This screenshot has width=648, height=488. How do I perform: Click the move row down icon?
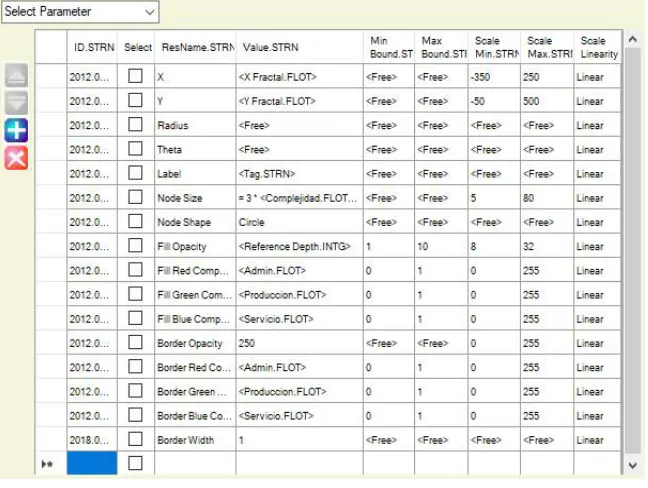point(16,102)
